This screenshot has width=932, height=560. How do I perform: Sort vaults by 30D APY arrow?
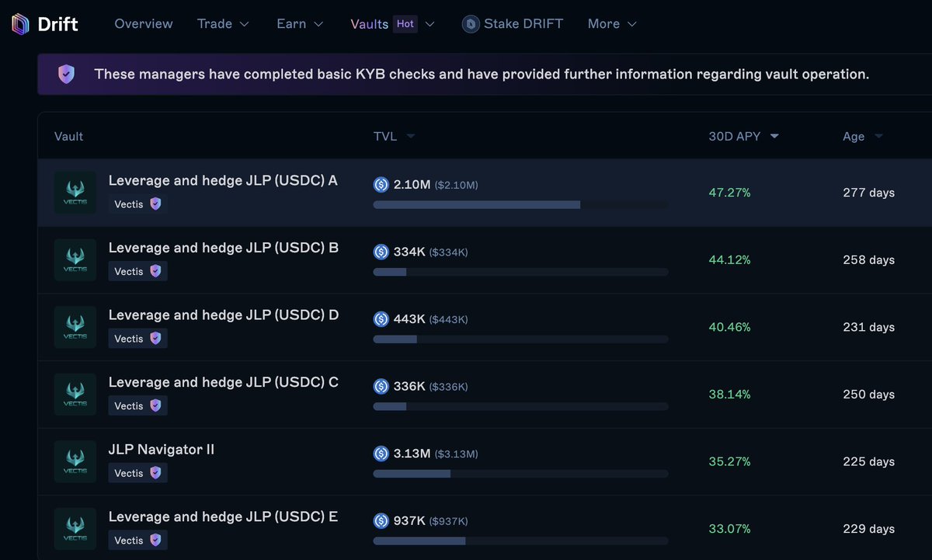pyautogui.click(x=774, y=137)
